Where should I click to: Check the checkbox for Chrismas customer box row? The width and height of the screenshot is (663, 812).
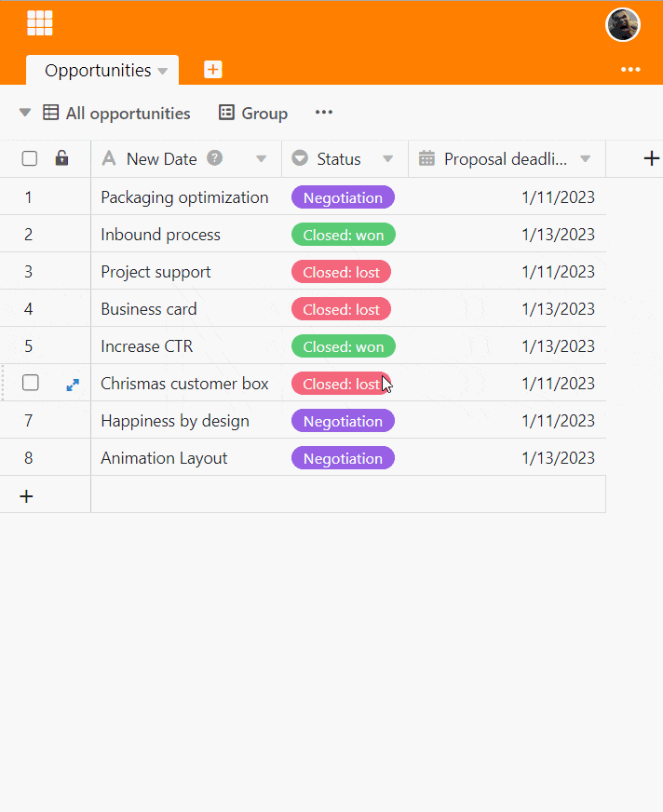point(31,383)
